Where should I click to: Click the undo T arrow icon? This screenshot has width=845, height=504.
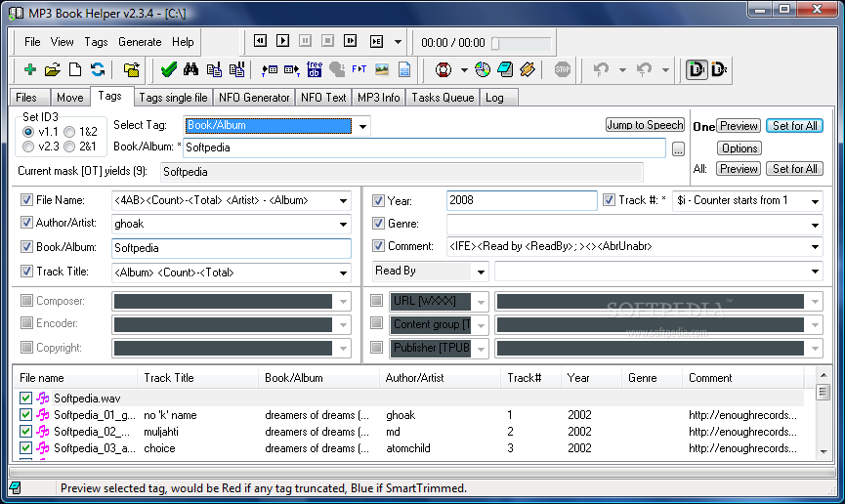tap(644, 69)
